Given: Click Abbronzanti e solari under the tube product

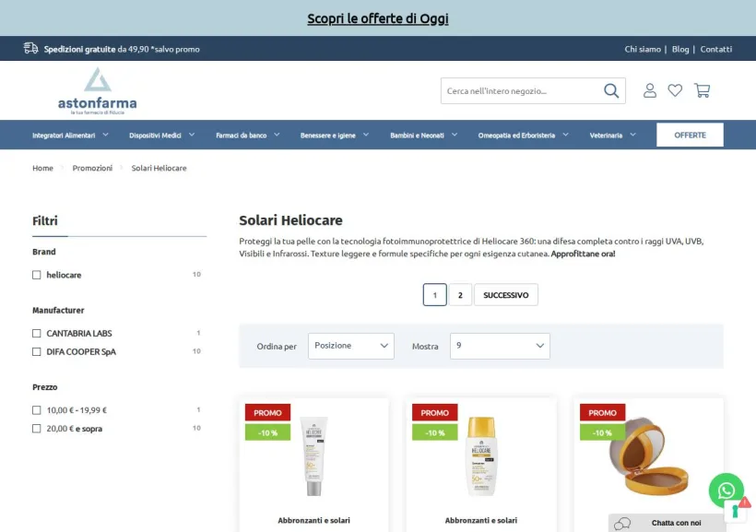Looking at the screenshot, I should pos(313,520).
